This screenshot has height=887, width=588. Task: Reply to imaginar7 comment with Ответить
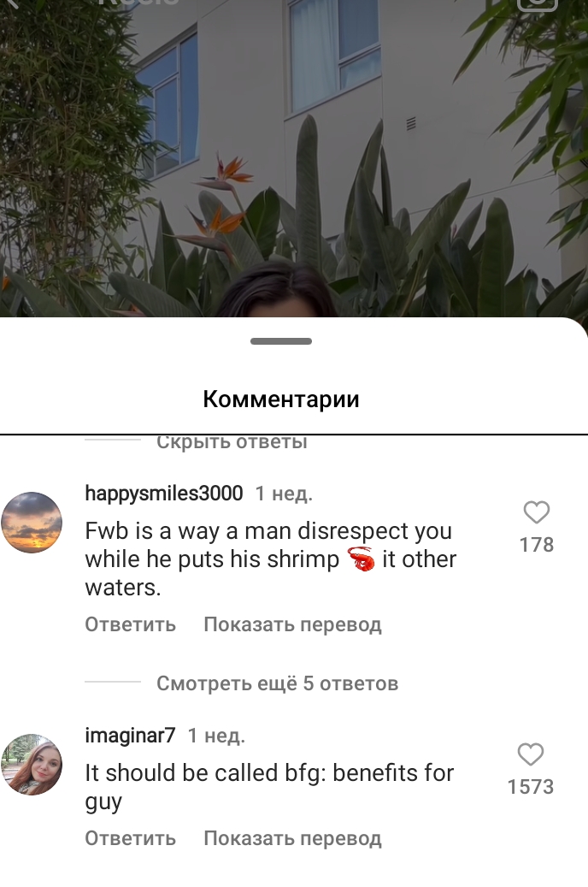(x=131, y=837)
